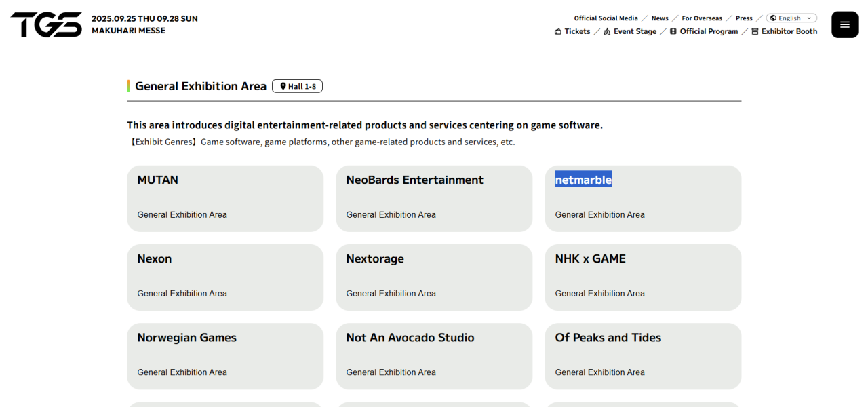Click the Hall 1-8 badge

(x=297, y=86)
